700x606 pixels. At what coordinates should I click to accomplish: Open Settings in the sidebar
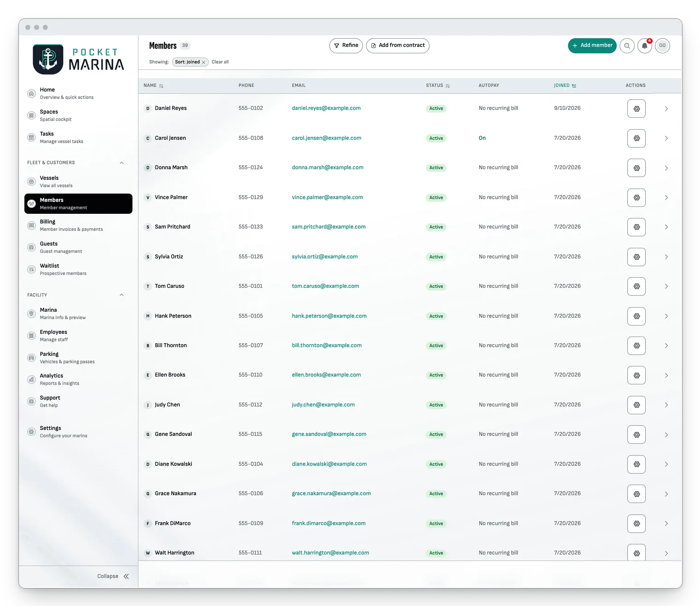point(78,432)
